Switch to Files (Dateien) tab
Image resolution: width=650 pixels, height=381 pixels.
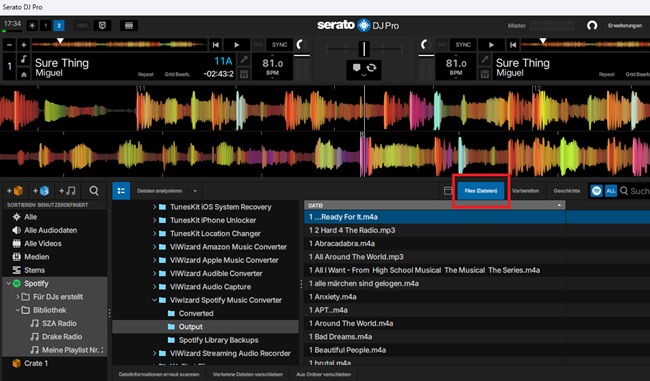pyautogui.click(x=481, y=191)
